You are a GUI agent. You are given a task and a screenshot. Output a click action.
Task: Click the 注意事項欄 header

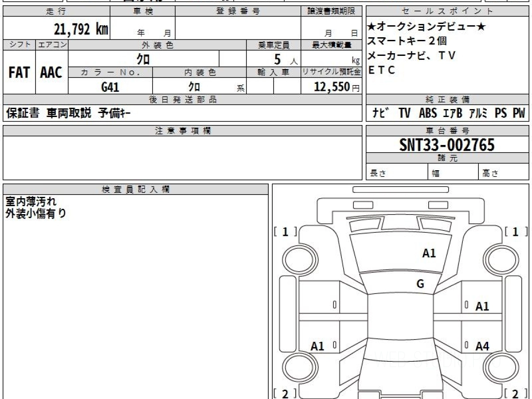(183, 131)
